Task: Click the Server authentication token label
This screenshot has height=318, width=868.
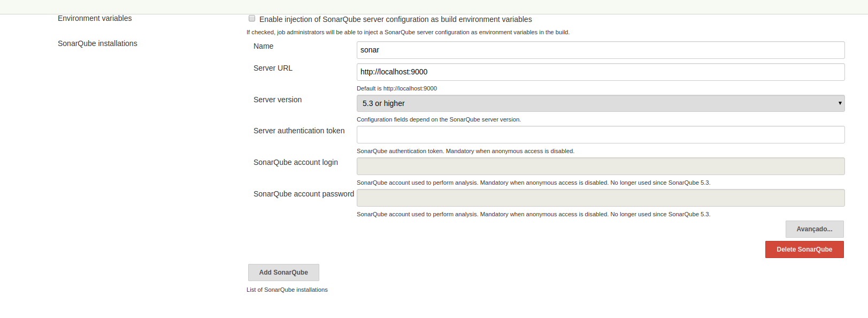Action: click(x=299, y=131)
